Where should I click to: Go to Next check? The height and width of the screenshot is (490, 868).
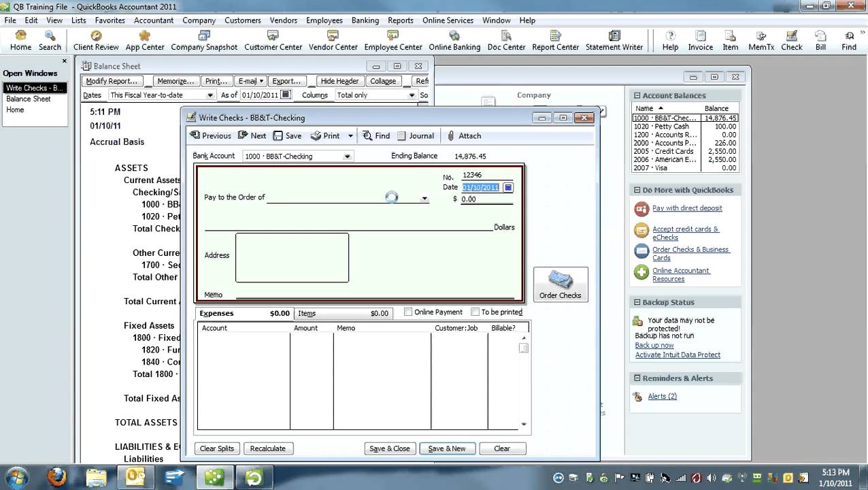pos(252,135)
